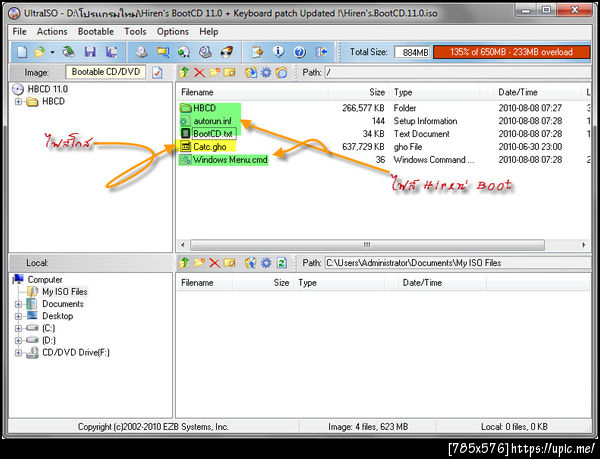This screenshot has height=459, width=600.
Task: Click the New Folder icon in Local toolbar
Action: pos(199,263)
